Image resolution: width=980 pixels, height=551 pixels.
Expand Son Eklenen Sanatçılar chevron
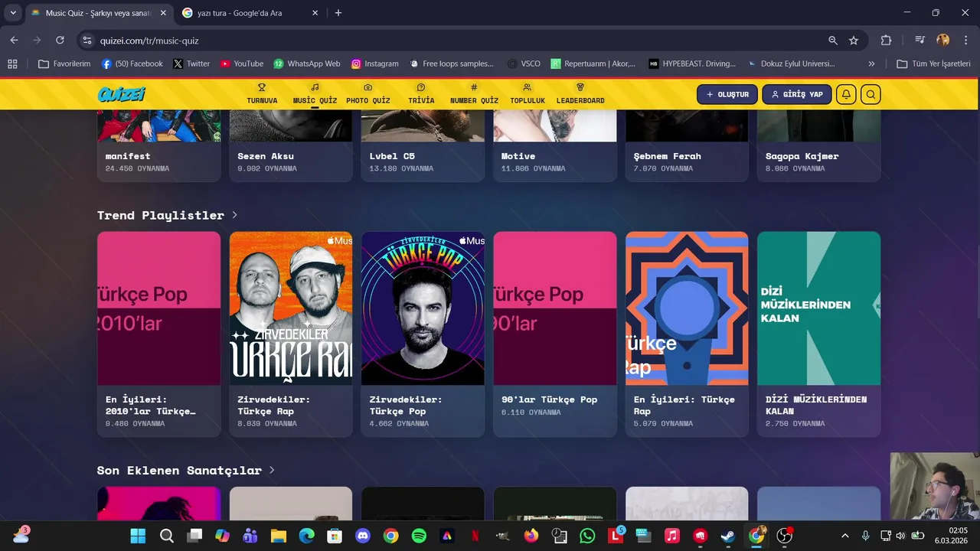click(x=272, y=470)
